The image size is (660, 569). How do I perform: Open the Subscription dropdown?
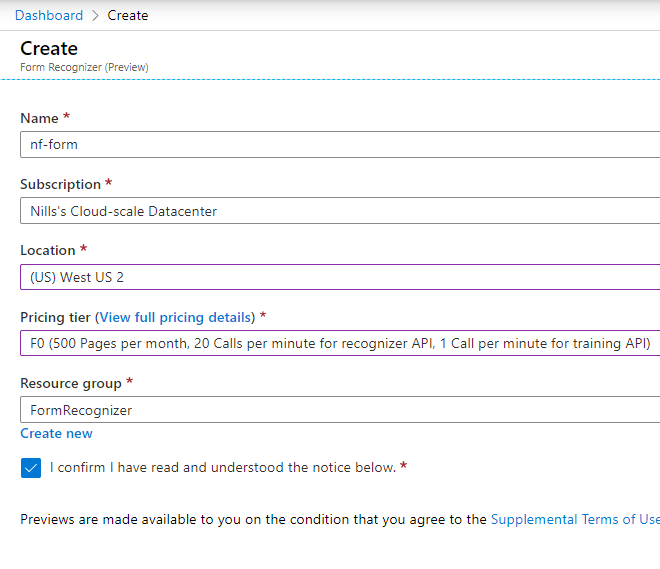point(340,211)
